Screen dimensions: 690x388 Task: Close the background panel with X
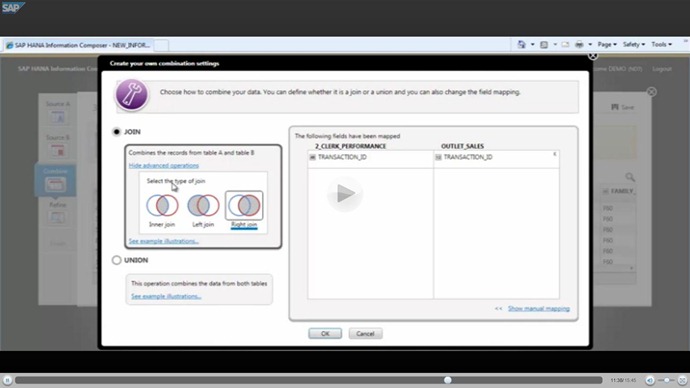click(652, 92)
